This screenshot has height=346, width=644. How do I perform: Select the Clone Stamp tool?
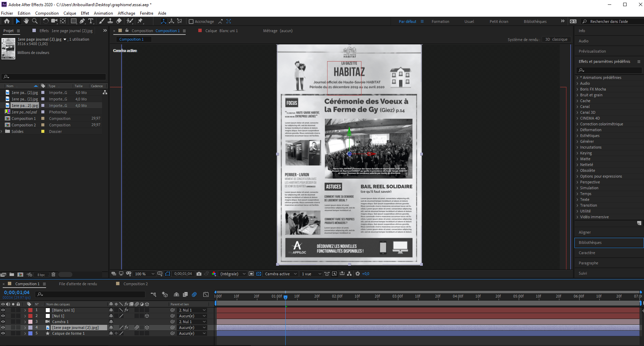click(x=110, y=21)
